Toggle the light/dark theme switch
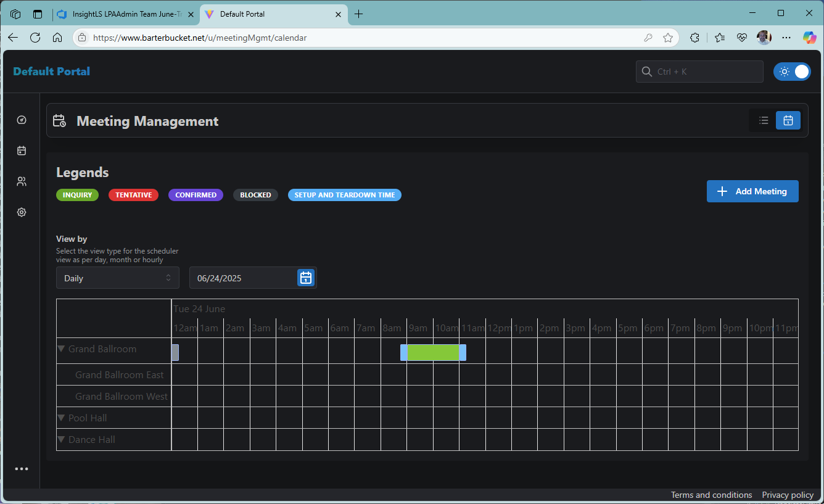824x504 pixels. (x=792, y=72)
